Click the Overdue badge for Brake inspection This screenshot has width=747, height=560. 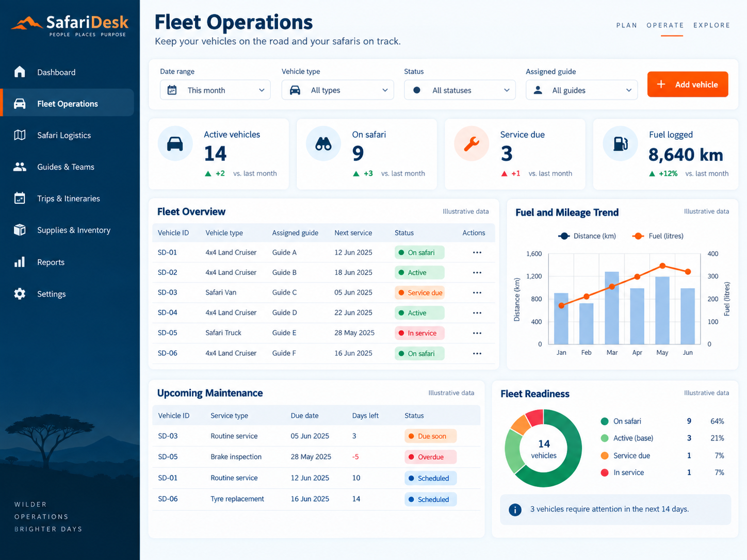pos(430,457)
